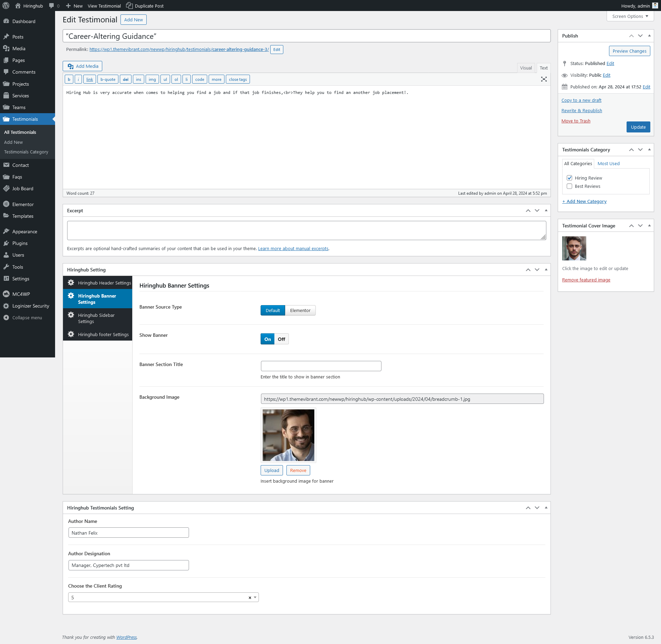Open the Client Rating dropdown
Viewport: 661px width, 644px height.
point(163,598)
